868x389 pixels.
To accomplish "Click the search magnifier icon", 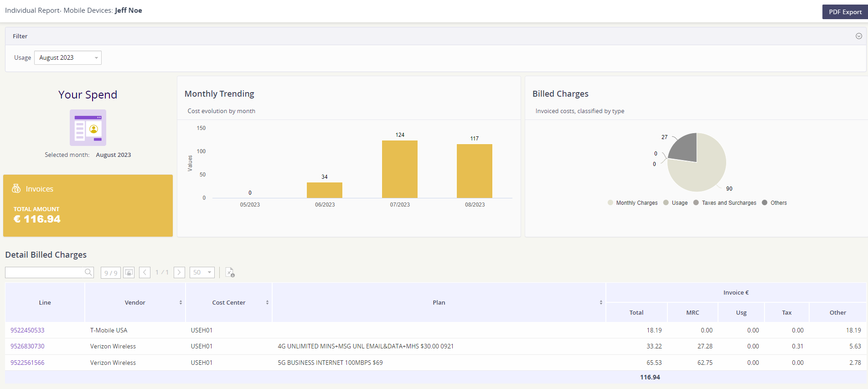I will [88, 272].
